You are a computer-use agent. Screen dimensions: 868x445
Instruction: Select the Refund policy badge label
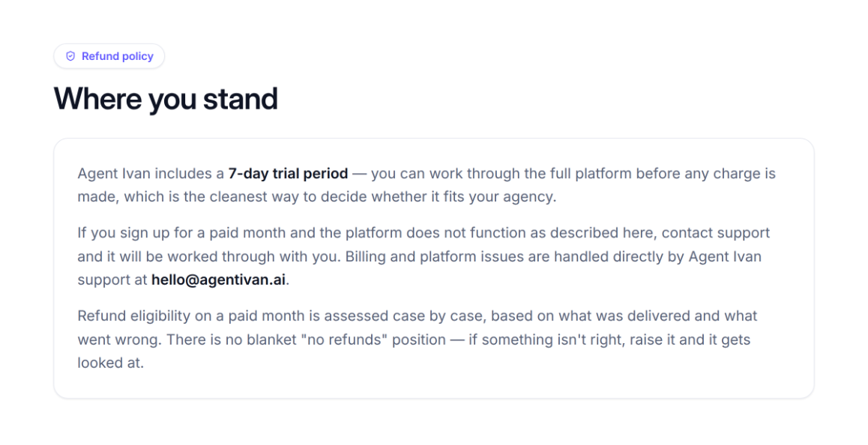point(118,56)
